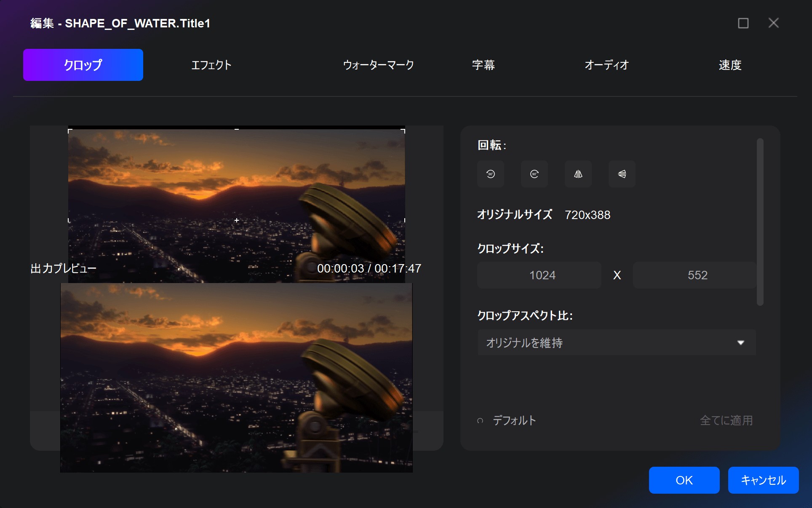812x508 pixels.
Task: Confirm with the OK button
Action: (684, 480)
